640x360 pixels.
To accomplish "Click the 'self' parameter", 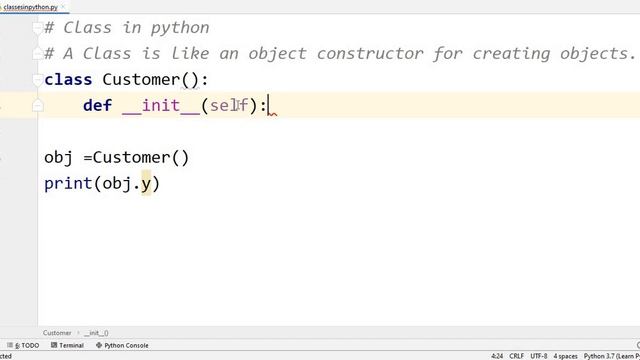I will [x=229, y=105].
